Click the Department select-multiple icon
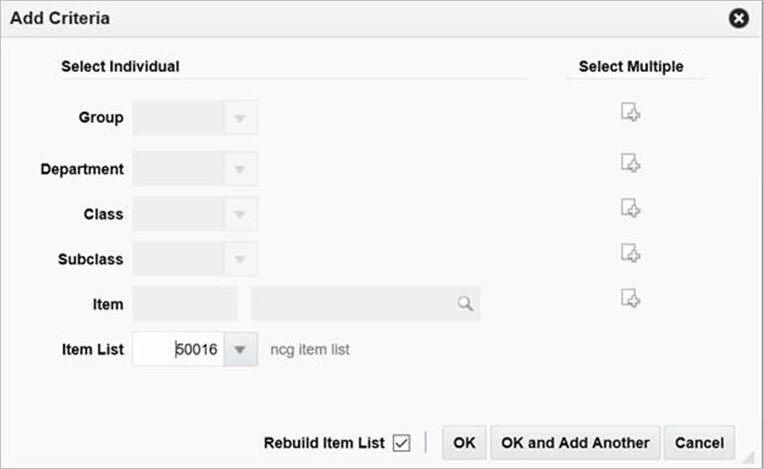The width and height of the screenshot is (764, 469). click(630, 162)
